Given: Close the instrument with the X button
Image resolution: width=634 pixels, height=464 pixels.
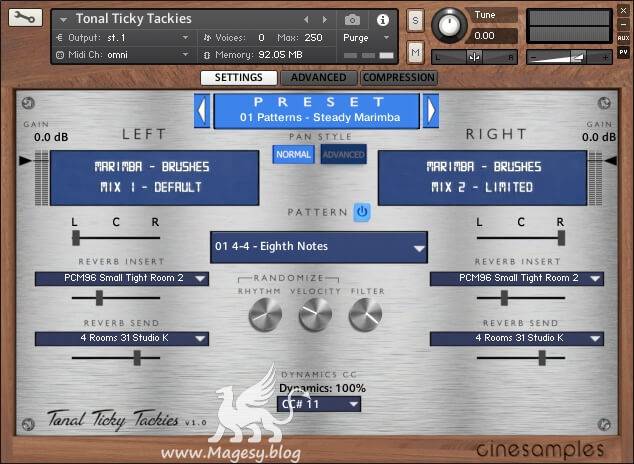Looking at the screenshot, I should pyautogui.click(x=623, y=11).
